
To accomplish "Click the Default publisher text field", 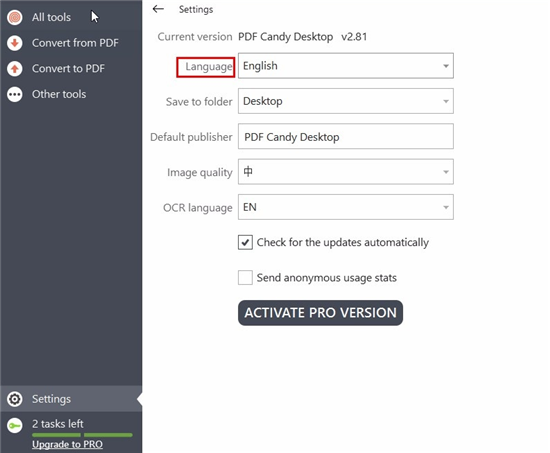I will click(346, 136).
